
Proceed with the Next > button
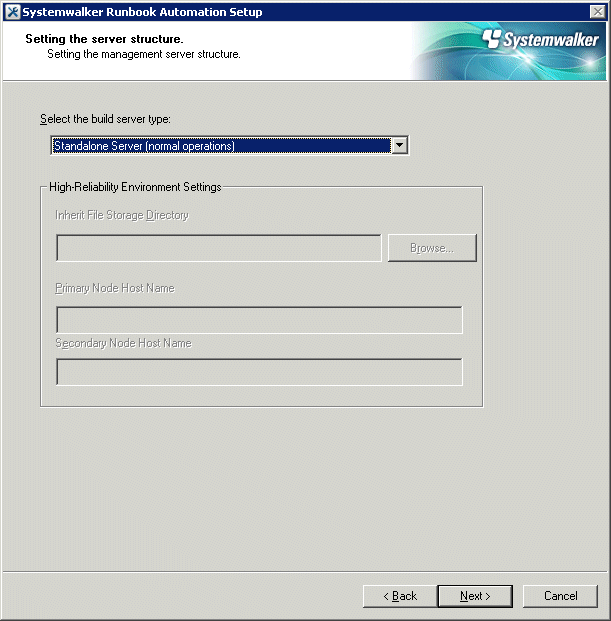475,596
